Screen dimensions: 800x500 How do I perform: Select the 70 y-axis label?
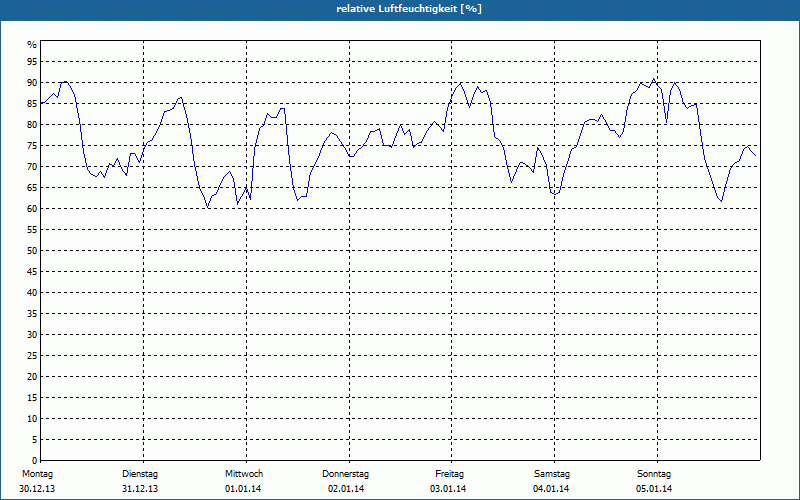click(32, 167)
